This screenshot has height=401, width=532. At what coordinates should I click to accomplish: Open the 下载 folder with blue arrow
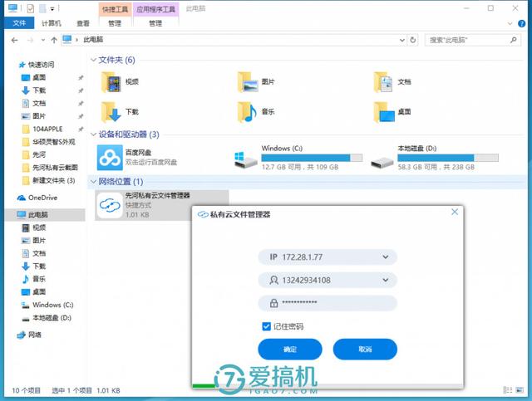(x=111, y=112)
